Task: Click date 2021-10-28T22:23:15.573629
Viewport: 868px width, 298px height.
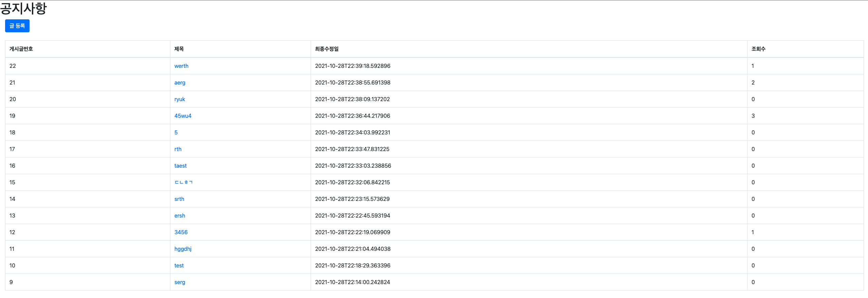Action: [x=352, y=199]
